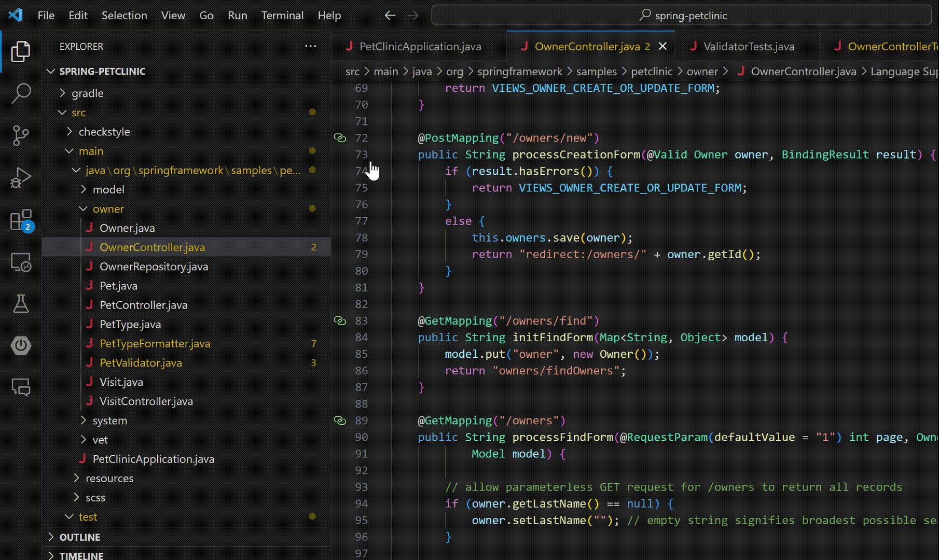
Task: Open Views and More Actions ellipsis in Explorer
Action: [310, 46]
